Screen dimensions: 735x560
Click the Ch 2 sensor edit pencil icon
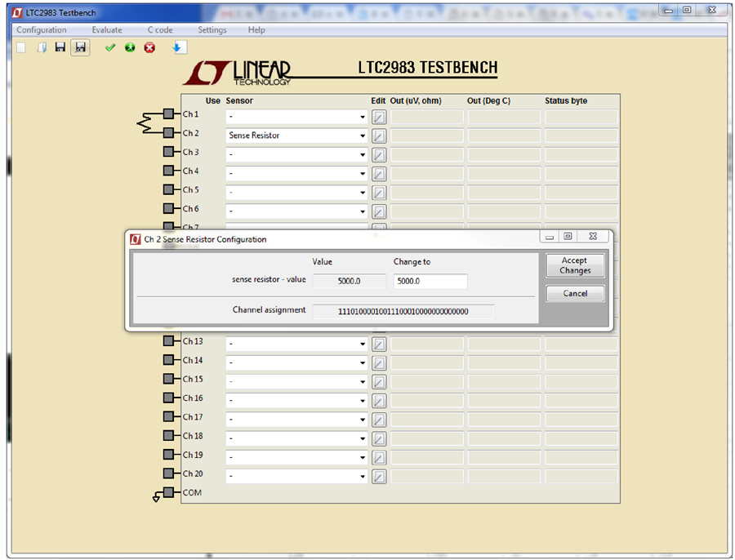(x=379, y=136)
